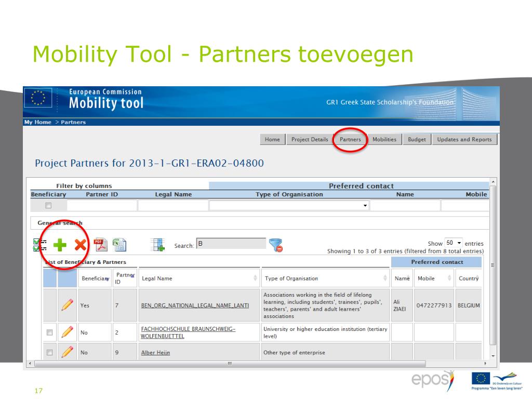Click the European Commission flag logo
Screen dimensions: 532x399
(38, 98)
